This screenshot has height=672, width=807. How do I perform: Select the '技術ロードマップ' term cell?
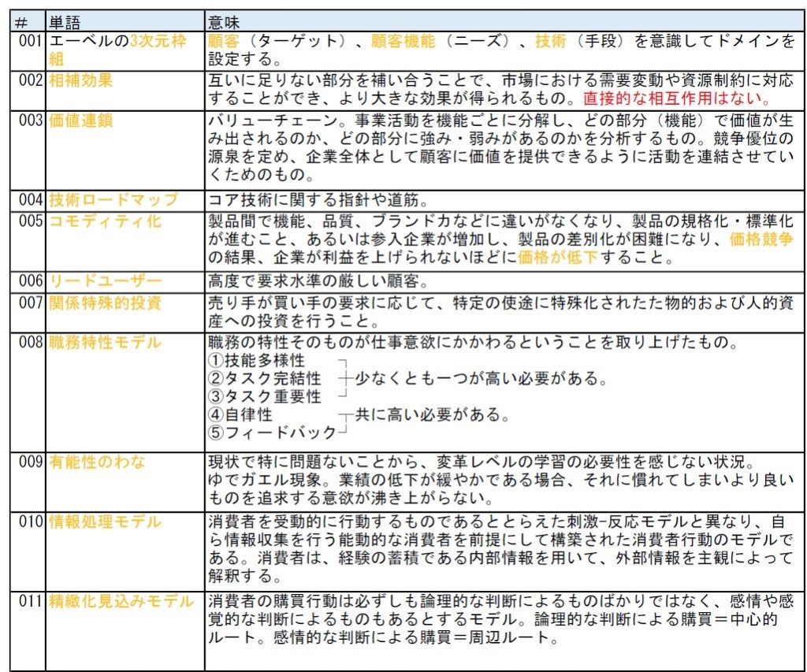113,199
